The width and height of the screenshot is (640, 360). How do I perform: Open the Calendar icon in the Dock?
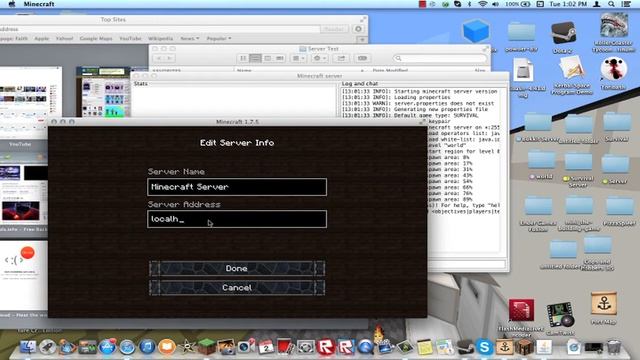pyautogui.click(x=266, y=347)
